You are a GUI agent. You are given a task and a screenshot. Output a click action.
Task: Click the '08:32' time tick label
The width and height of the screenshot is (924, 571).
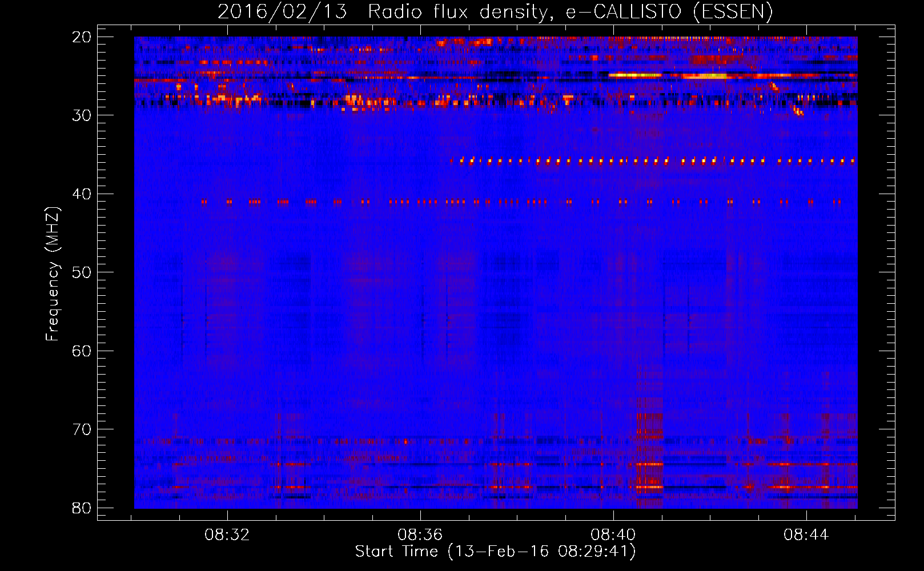tap(227, 535)
